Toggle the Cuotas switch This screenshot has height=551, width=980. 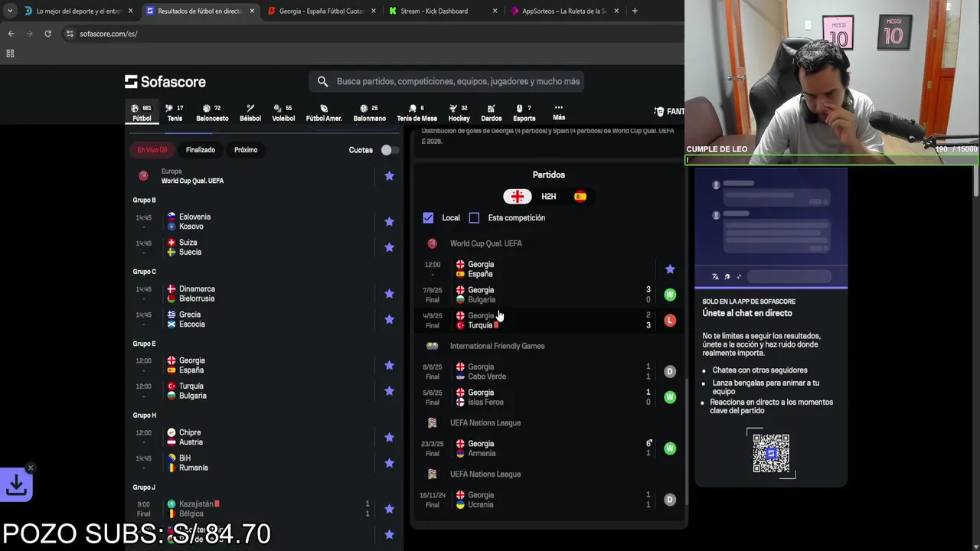389,150
